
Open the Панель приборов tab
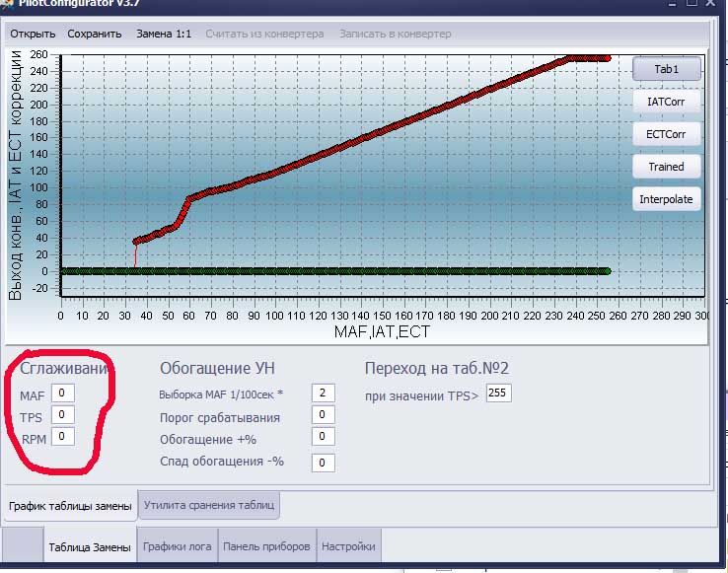pyautogui.click(x=266, y=546)
